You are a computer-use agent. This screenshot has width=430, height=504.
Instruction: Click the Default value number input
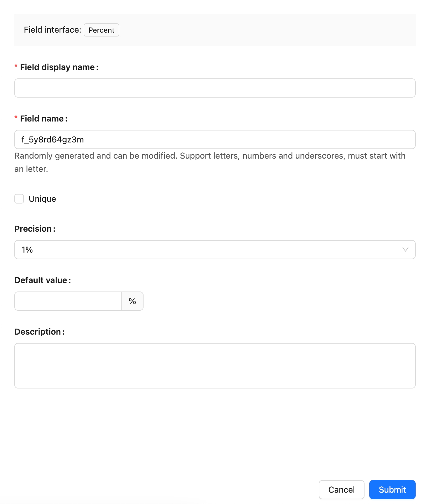(68, 301)
